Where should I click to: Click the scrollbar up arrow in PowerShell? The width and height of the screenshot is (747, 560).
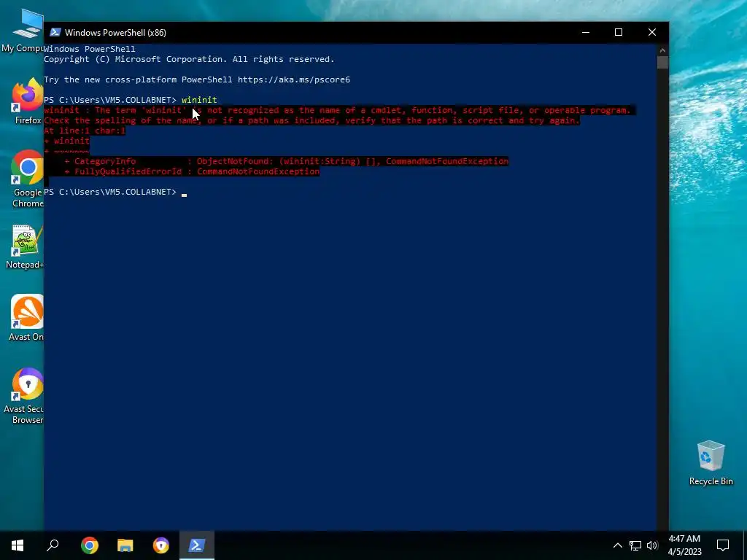pyautogui.click(x=662, y=50)
